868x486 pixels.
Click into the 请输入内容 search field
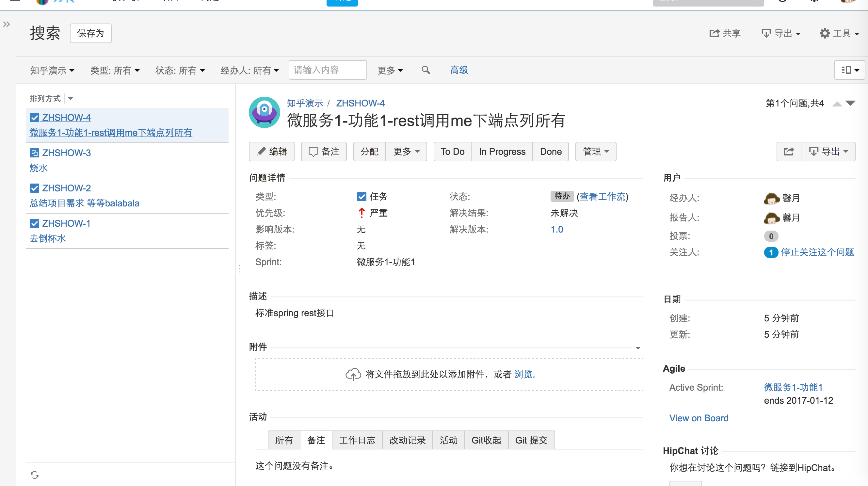coord(328,70)
